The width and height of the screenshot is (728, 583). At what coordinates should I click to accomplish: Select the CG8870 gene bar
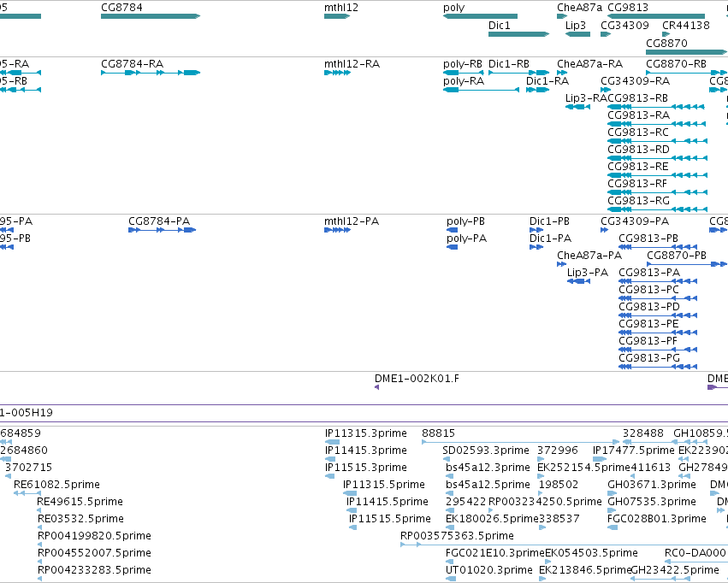686,51
